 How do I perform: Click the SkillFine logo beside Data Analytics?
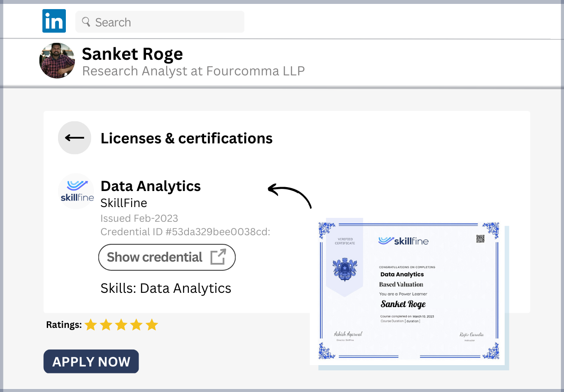pyautogui.click(x=76, y=191)
